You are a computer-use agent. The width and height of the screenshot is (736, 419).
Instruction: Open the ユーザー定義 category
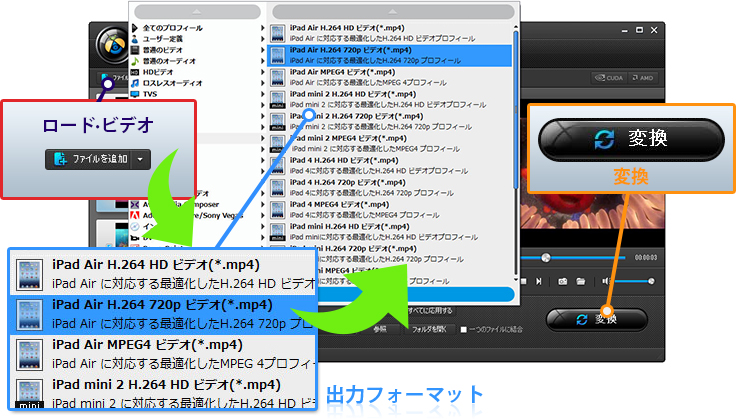tap(162, 39)
